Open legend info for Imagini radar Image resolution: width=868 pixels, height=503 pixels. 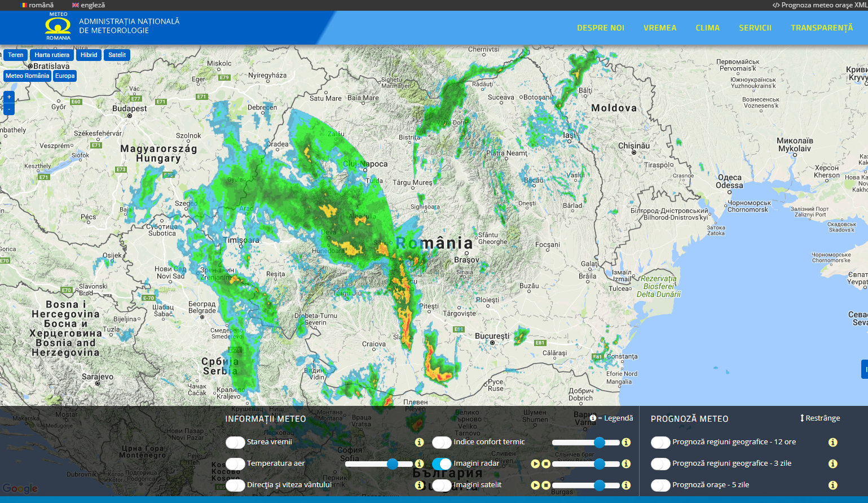pyautogui.click(x=626, y=463)
